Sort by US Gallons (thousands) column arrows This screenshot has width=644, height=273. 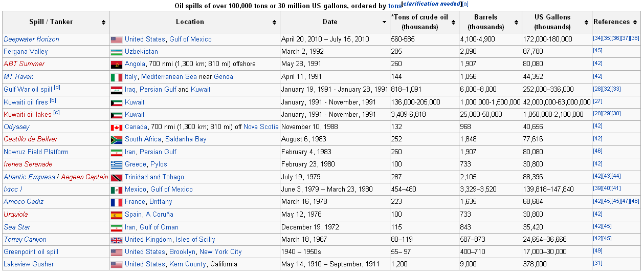click(587, 22)
